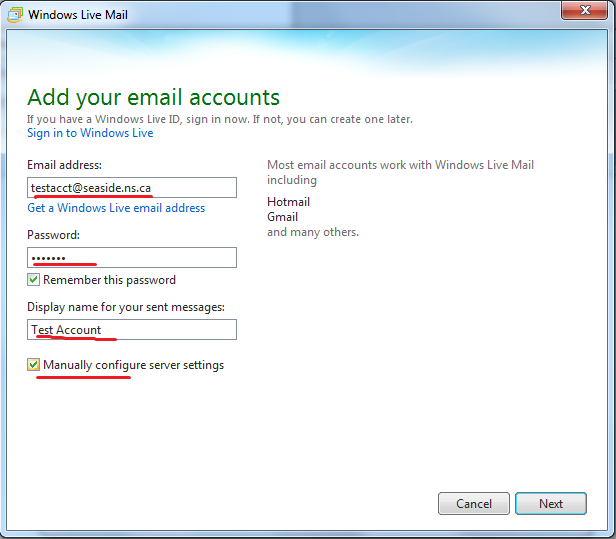This screenshot has width=616, height=539.
Task: Click the 'Password:' label
Action: pos(53,235)
